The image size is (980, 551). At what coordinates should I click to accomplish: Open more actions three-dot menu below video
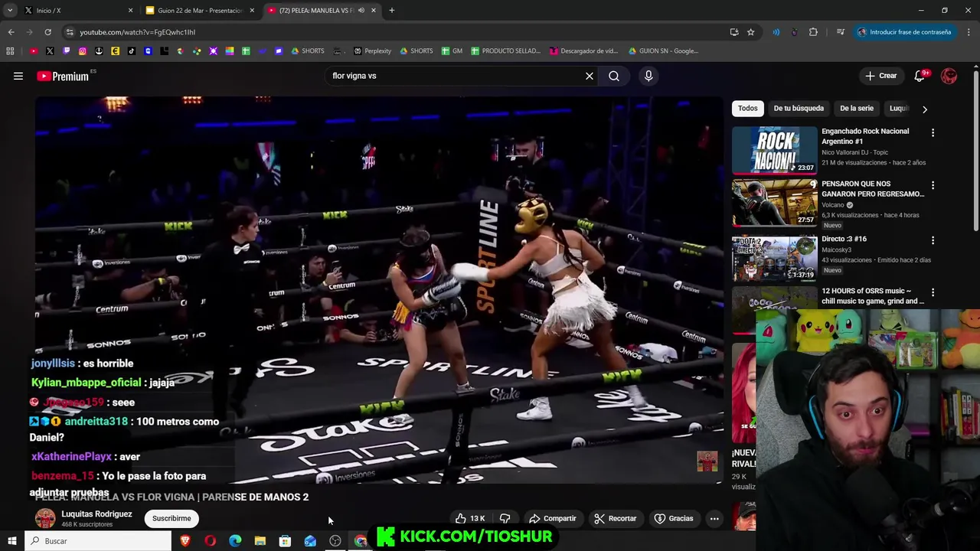(714, 518)
